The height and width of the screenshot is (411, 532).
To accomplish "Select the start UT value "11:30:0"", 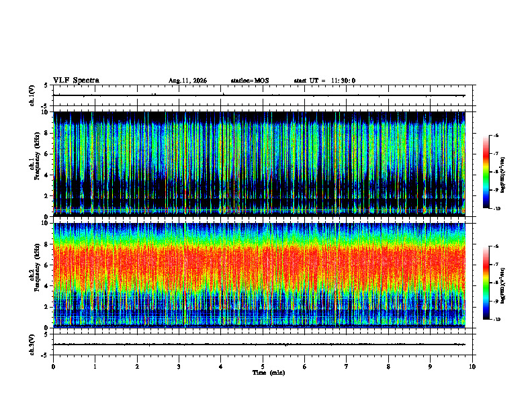I will point(343,81).
